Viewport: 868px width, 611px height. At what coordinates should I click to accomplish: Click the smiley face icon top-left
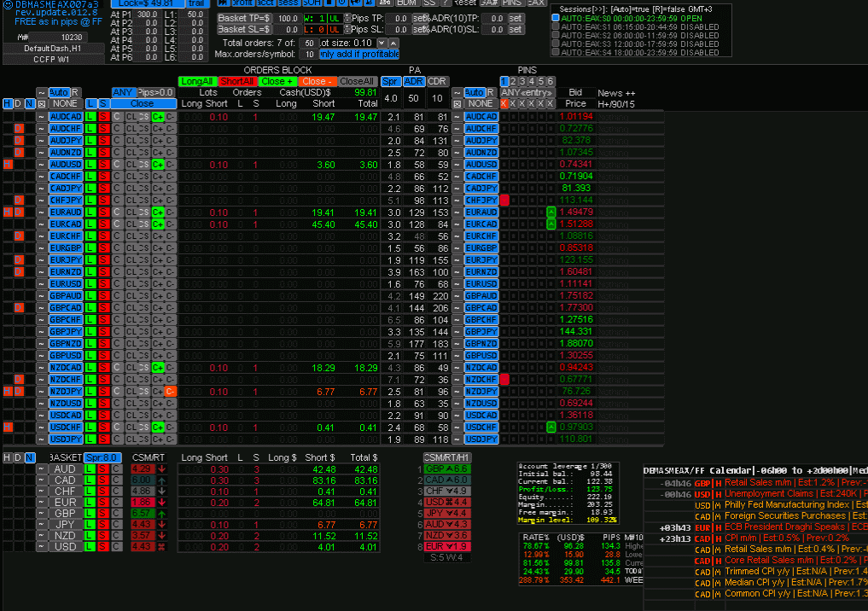tap(8, 4)
